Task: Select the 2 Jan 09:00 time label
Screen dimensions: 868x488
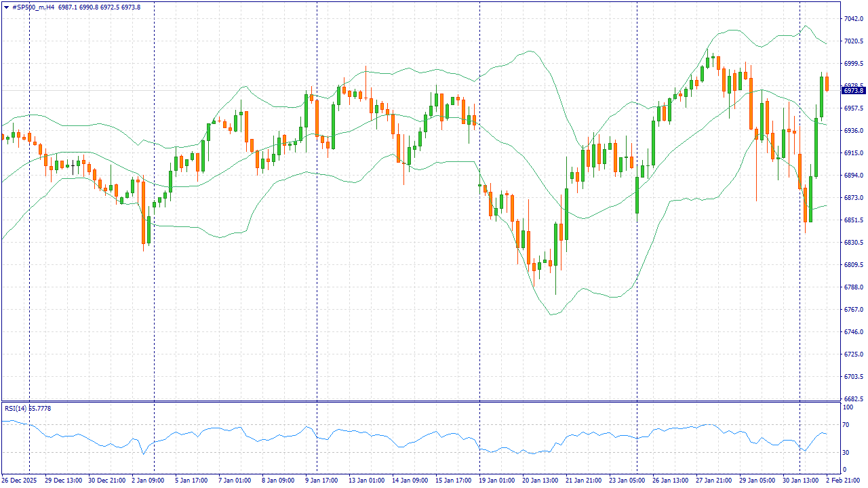Action: tap(148, 481)
